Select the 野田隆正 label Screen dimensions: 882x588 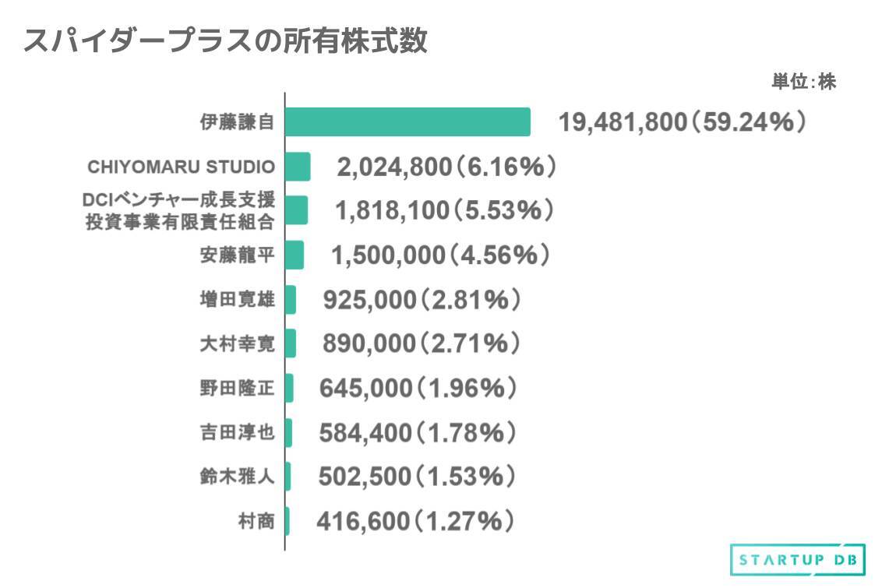[236, 388]
